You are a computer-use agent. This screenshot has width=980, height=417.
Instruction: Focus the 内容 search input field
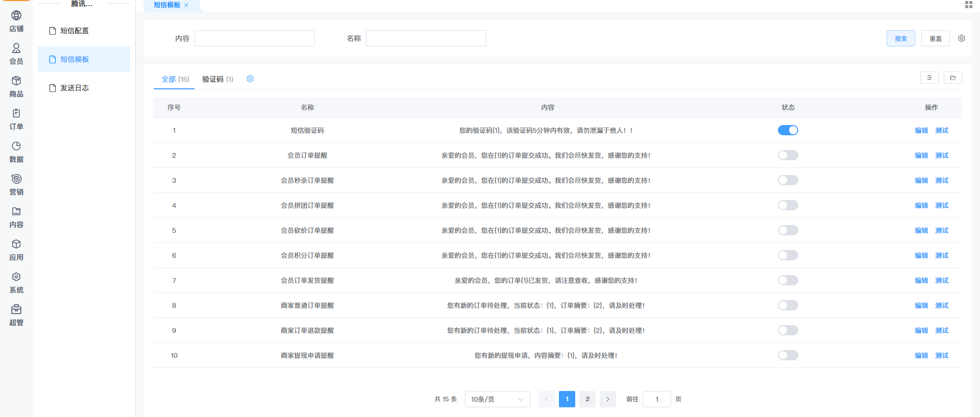pos(255,38)
